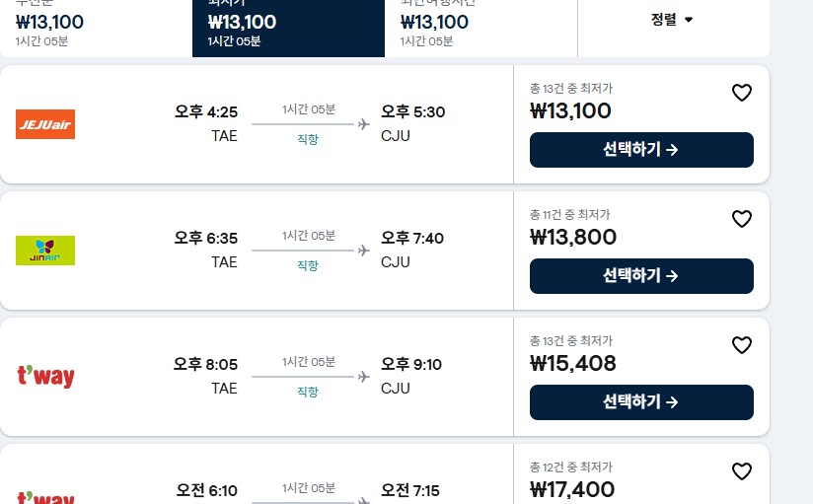The width and height of the screenshot is (813, 504).
Task: Click the ₩17,400 price on the last flight
Action: pyautogui.click(x=572, y=489)
